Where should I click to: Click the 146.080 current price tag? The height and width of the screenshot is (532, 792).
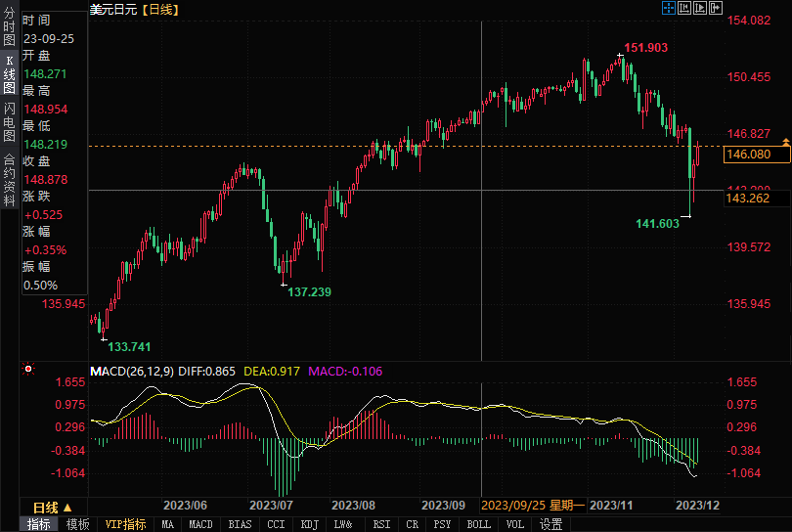click(x=749, y=155)
